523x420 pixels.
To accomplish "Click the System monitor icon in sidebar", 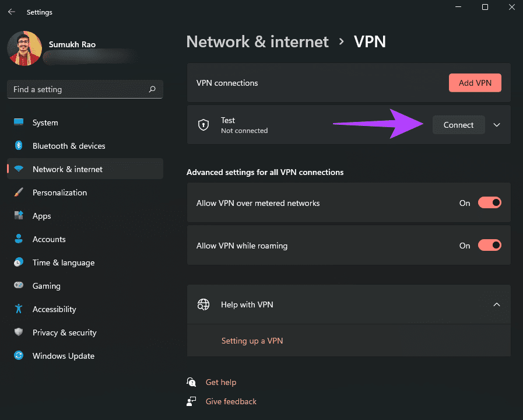I will click(x=19, y=122).
